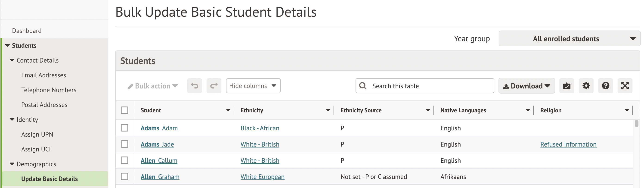Image resolution: width=644 pixels, height=188 pixels.
Task: Tick the checkbox for Adams Adam
Action: point(124,128)
